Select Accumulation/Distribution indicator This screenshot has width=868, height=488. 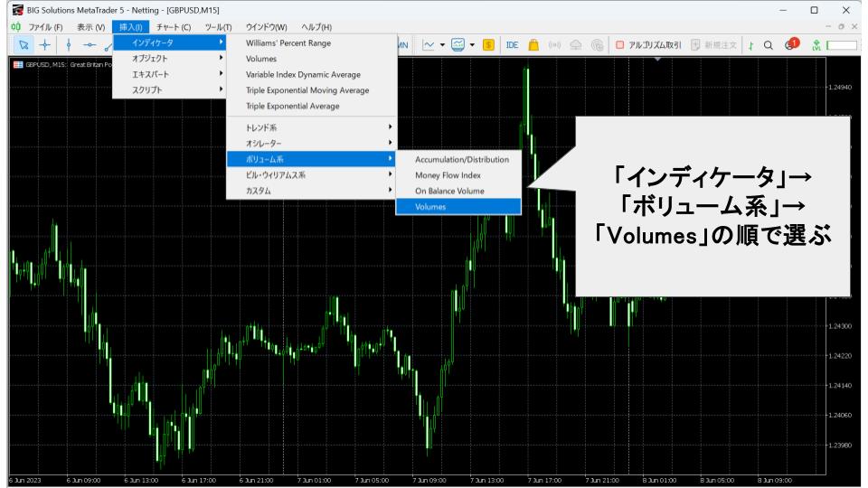click(458, 159)
